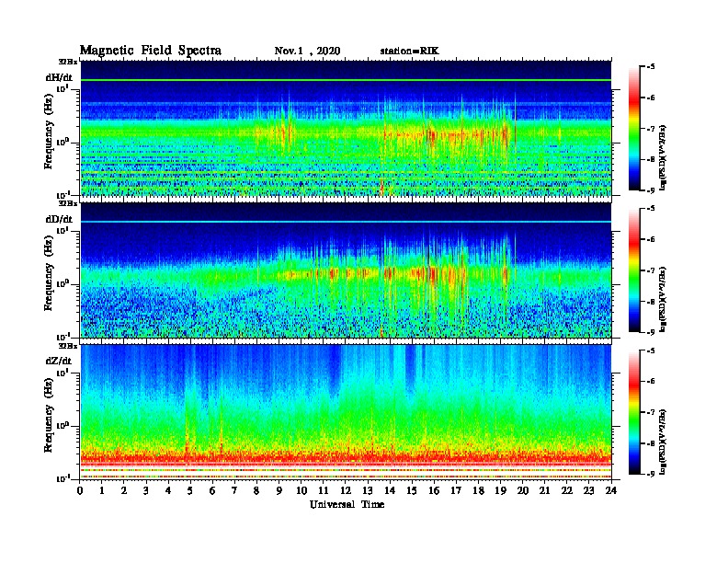Click the -5 tick of dD/dt color scale
The height and width of the screenshot is (563, 728).
pyautogui.click(x=651, y=209)
